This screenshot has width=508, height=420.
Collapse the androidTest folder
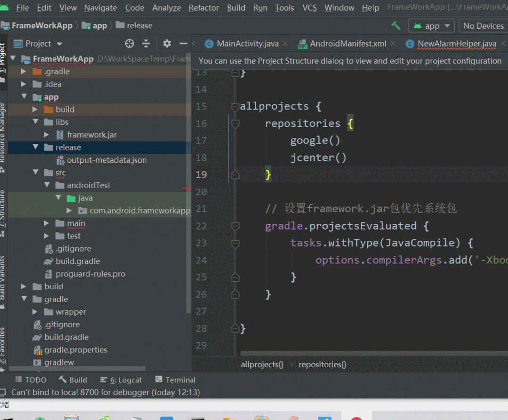point(47,185)
